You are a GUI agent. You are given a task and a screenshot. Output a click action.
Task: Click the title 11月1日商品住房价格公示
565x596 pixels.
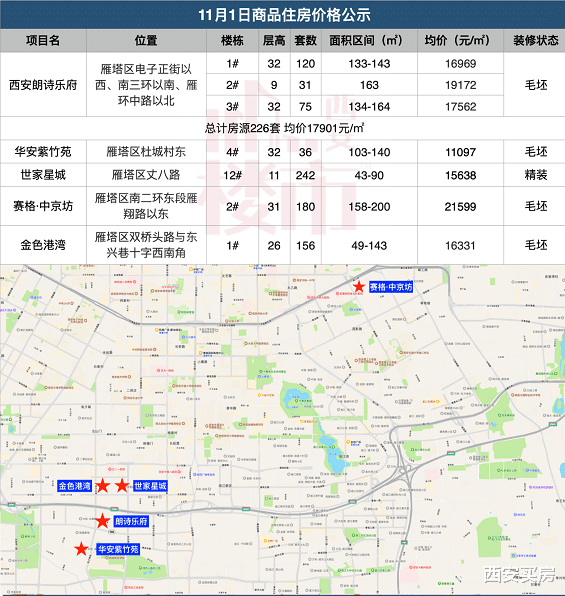284,15
